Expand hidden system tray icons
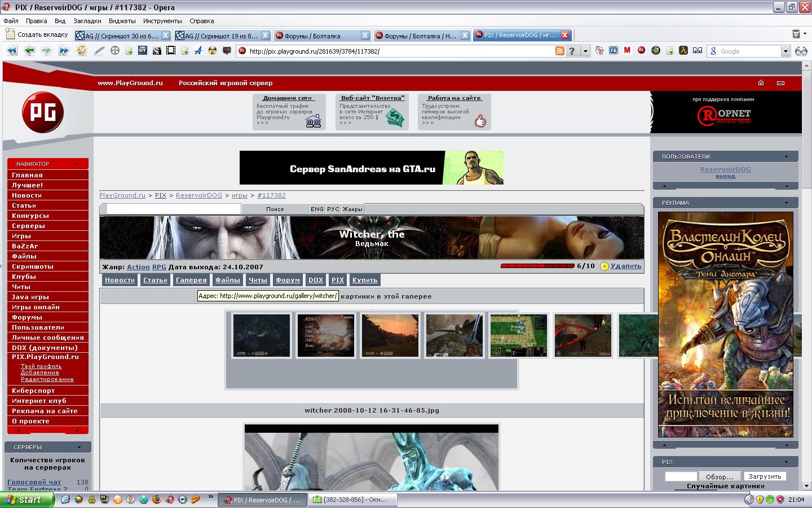This screenshot has height=508, width=812. coord(749,500)
